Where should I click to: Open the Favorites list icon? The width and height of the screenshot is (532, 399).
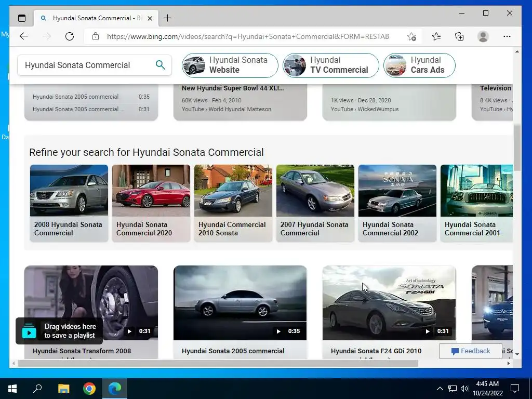[436, 36]
